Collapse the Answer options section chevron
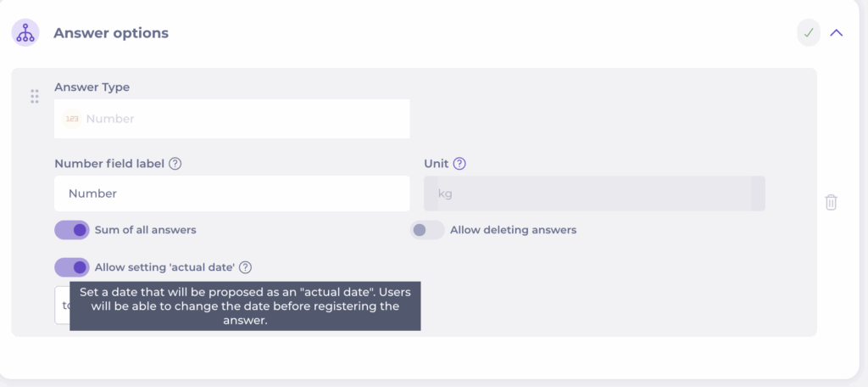Image resolution: width=868 pixels, height=387 pixels. pos(837,33)
